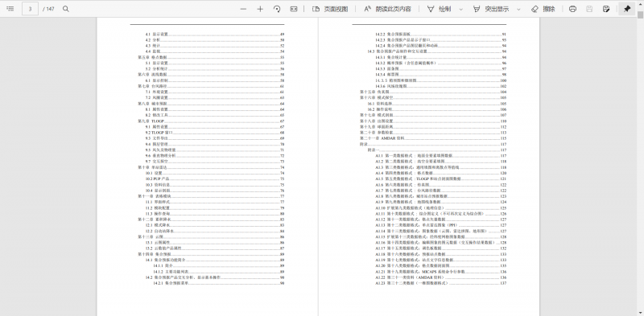This screenshot has width=644, height=316.
Task: Select the 突出显示 highlight tool
Action: pyautogui.click(x=491, y=9)
